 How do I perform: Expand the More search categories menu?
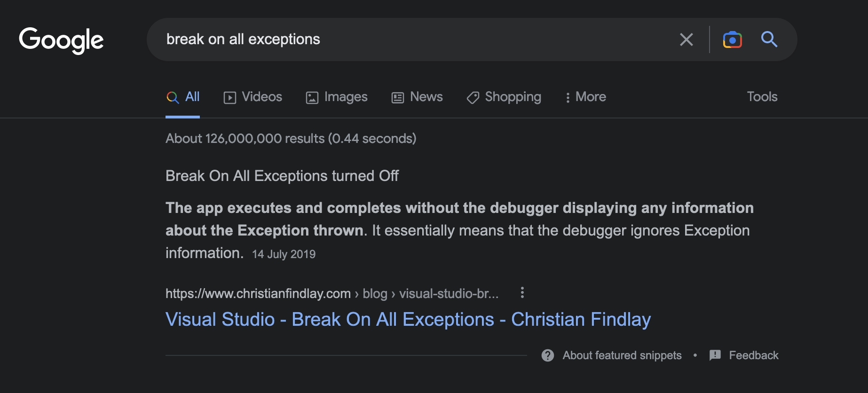pos(585,97)
